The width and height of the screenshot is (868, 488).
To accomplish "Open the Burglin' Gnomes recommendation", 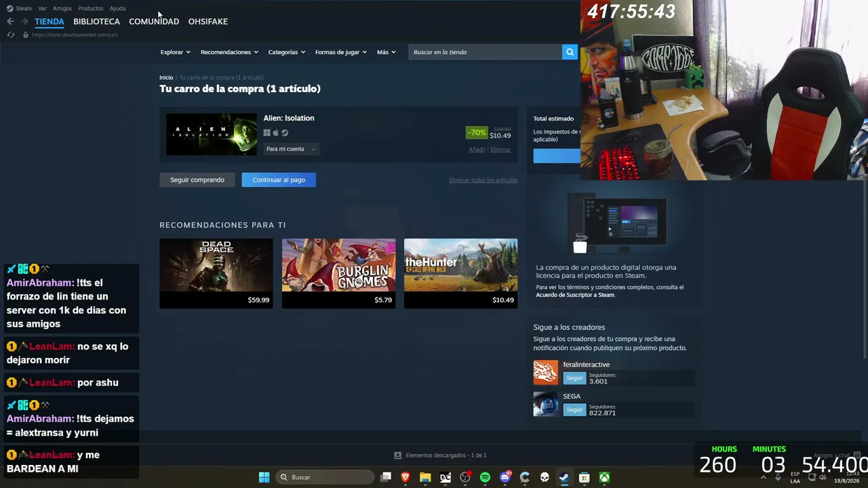I will (338, 273).
